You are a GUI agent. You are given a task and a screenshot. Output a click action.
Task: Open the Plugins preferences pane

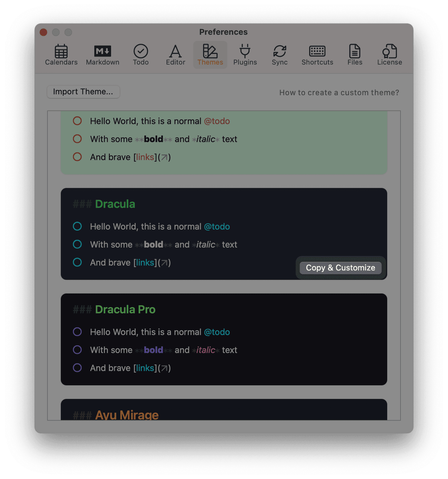coord(245,55)
